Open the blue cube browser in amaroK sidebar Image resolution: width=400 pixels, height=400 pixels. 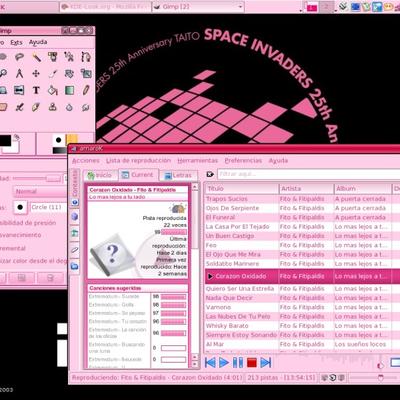click(75, 217)
